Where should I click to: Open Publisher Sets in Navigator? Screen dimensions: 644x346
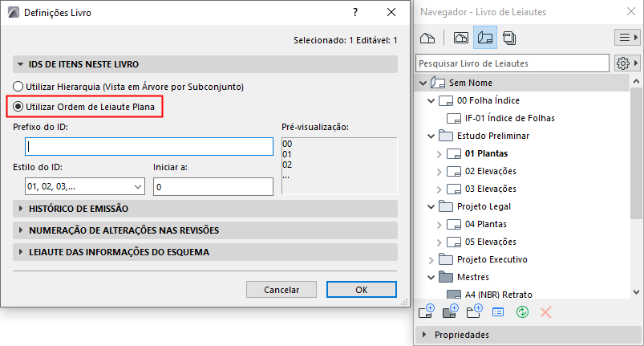(x=509, y=39)
